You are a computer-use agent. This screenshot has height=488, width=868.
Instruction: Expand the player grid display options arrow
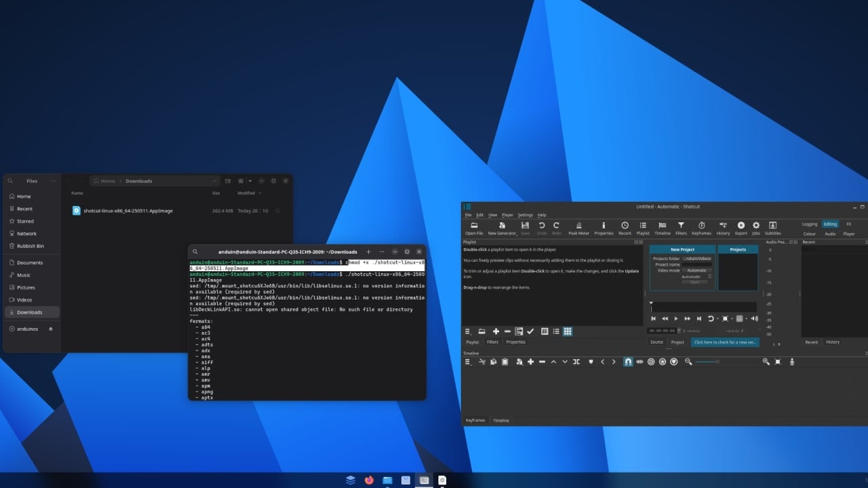(x=746, y=319)
